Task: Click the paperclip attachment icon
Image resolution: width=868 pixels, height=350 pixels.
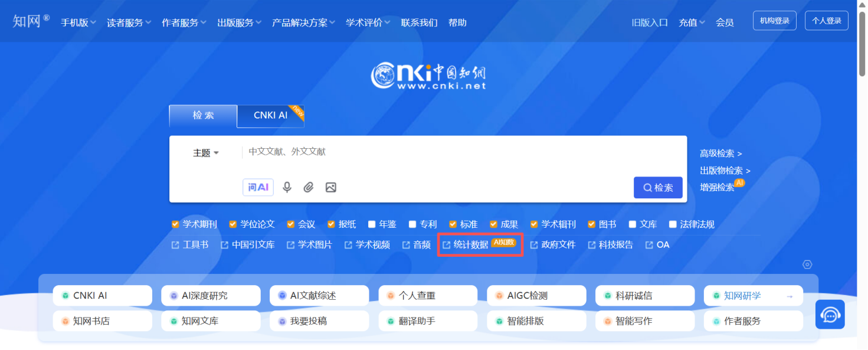Action: 309,187
